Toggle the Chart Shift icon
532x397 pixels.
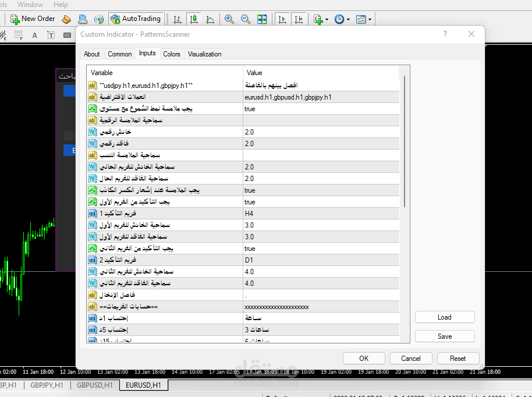[x=299, y=19]
